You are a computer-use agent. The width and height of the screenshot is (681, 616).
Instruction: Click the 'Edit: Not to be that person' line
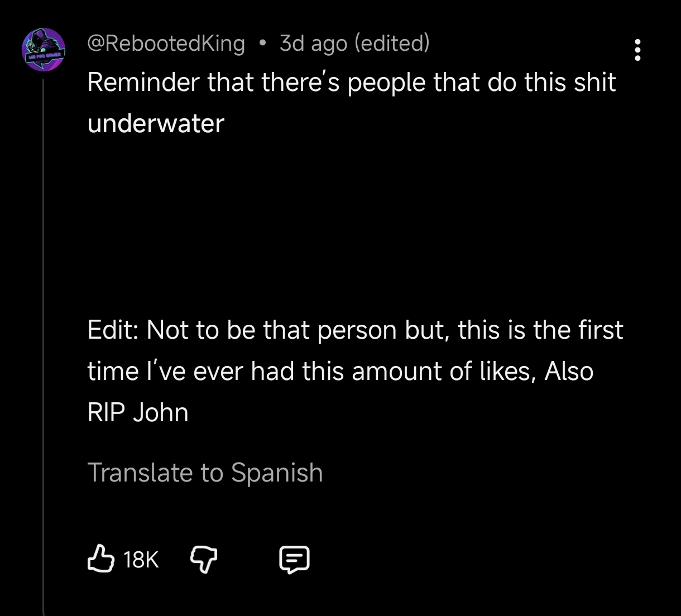pyautogui.click(x=355, y=330)
